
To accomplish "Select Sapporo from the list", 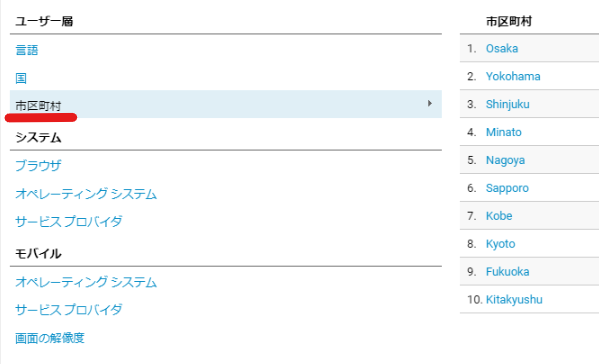I will pos(507,188).
